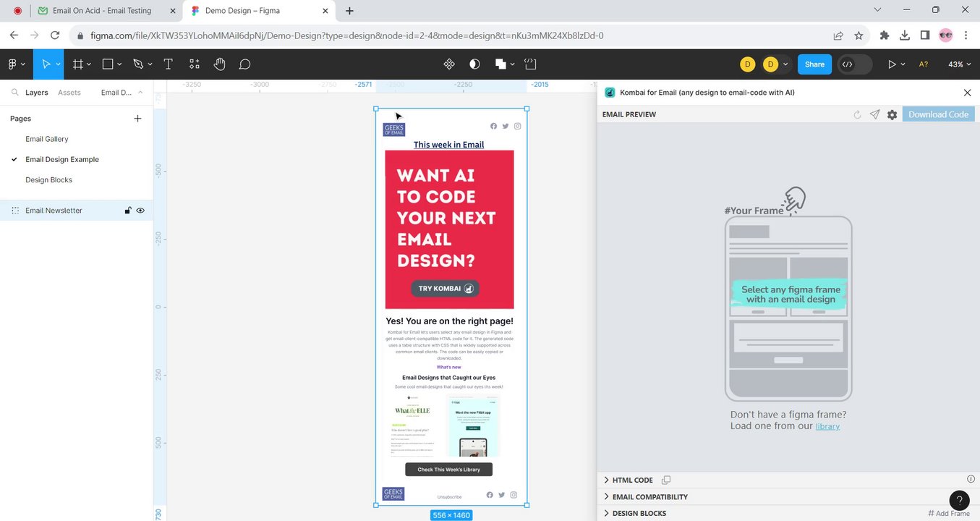This screenshot has width=980, height=521.
Task: Open Frame tools dropdown arrow
Action: click(89, 64)
